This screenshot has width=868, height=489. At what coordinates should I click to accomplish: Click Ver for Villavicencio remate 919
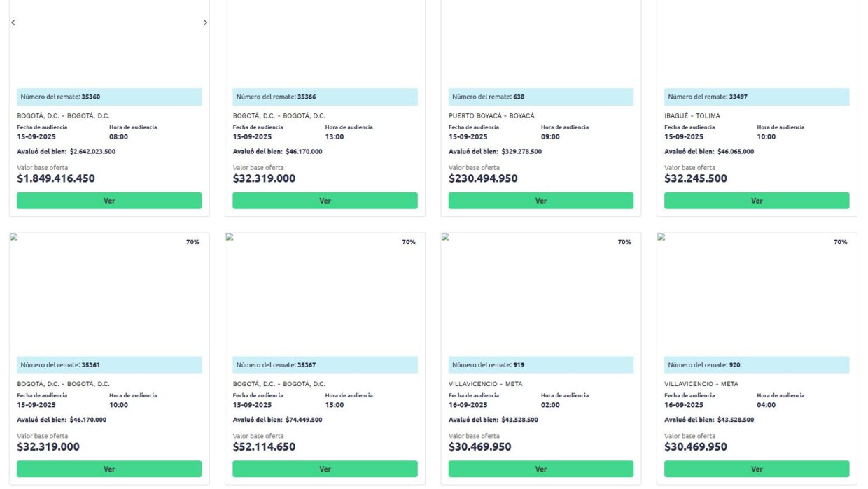tap(541, 469)
